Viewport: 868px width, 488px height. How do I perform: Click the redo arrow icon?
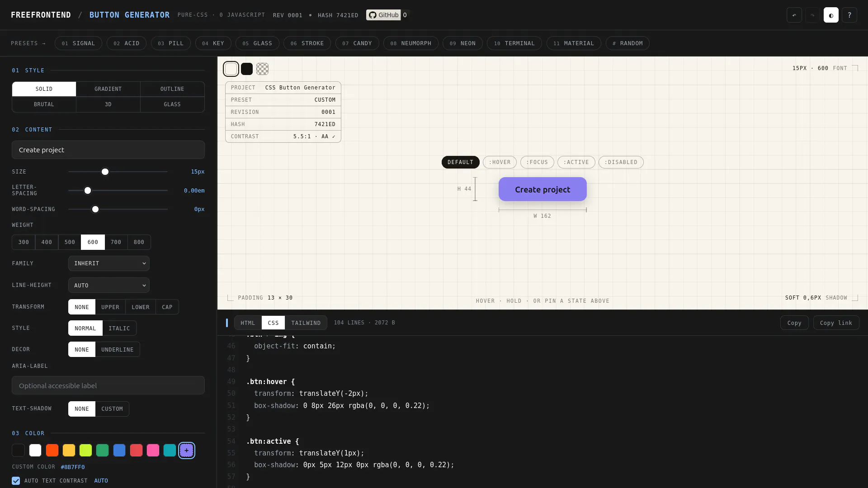pyautogui.click(x=812, y=15)
